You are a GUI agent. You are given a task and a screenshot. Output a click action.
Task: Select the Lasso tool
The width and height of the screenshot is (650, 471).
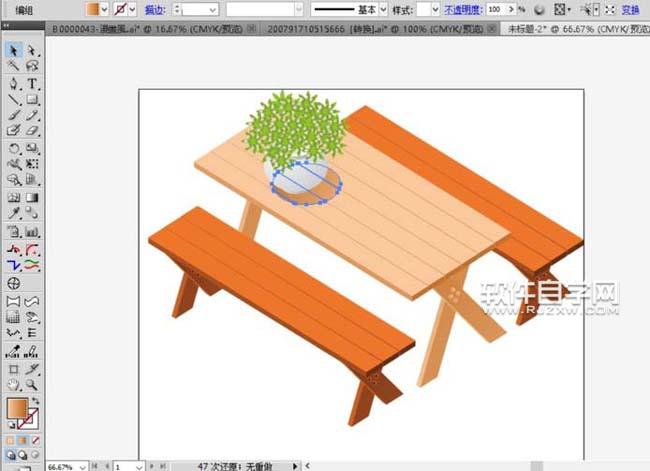tap(32, 66)
